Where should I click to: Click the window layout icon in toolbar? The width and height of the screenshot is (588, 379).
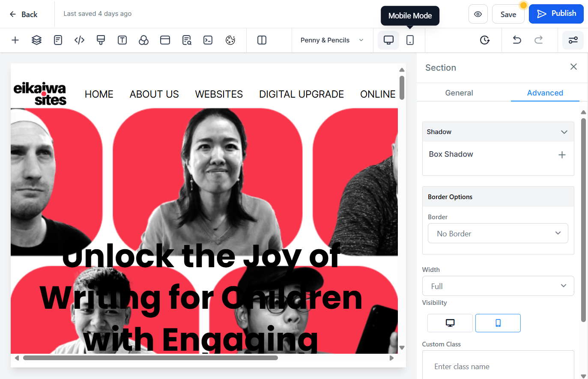tap(165, 40)
